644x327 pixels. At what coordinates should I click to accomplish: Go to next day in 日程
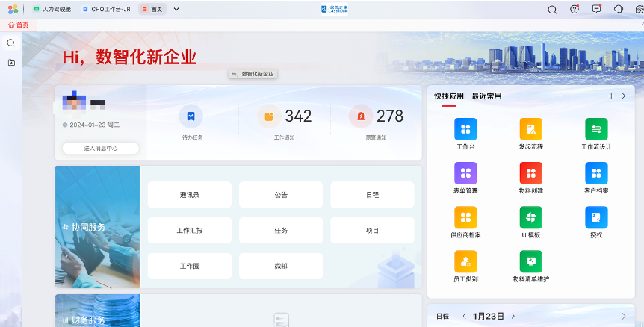(x=513, y=316)
